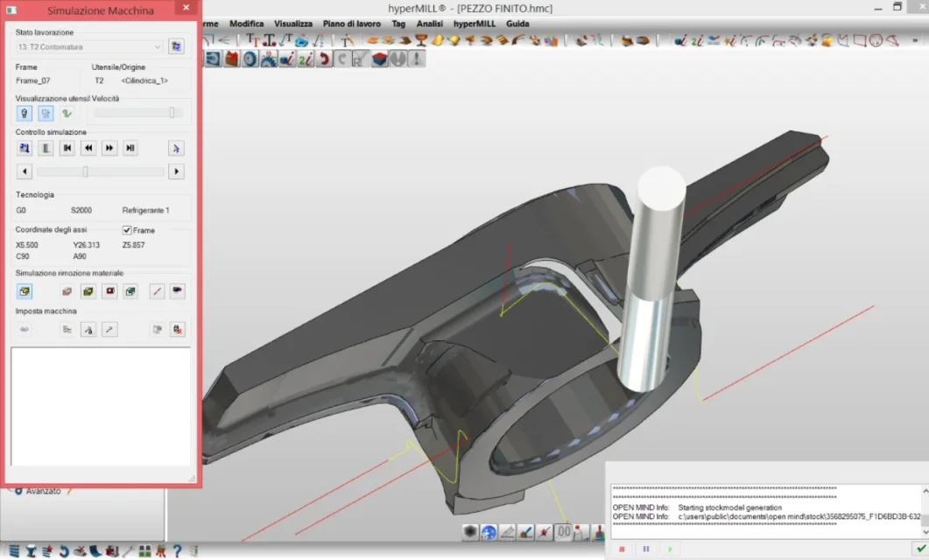The image size is (929, 560).
Task: Adjust the Velocità speed slider
Action: click(x=138, y=113)
